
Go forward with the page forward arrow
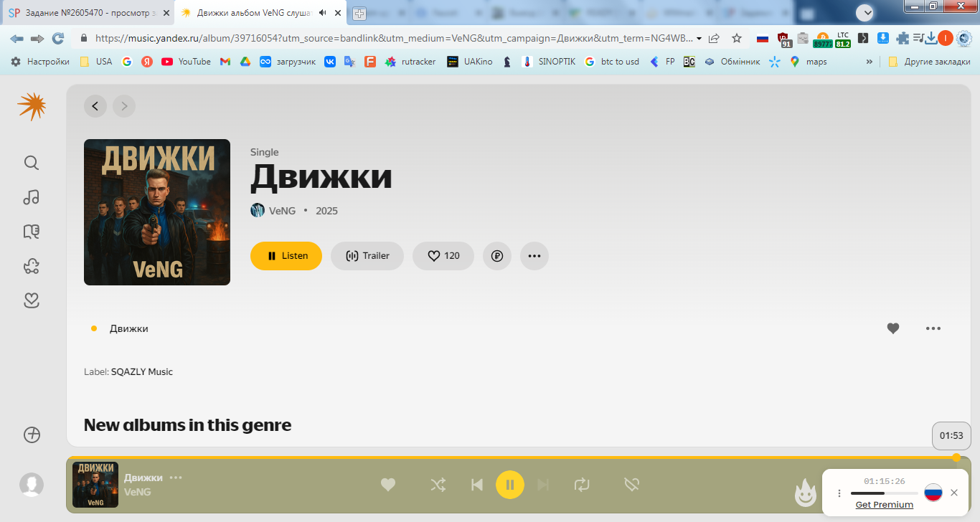click(124, 107)
